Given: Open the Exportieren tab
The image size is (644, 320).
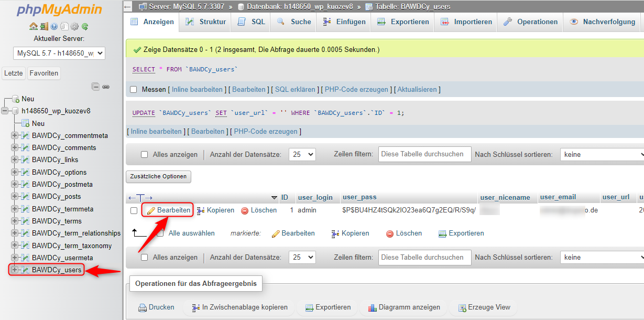Looking at the screenshot, I should click(403, 22).
